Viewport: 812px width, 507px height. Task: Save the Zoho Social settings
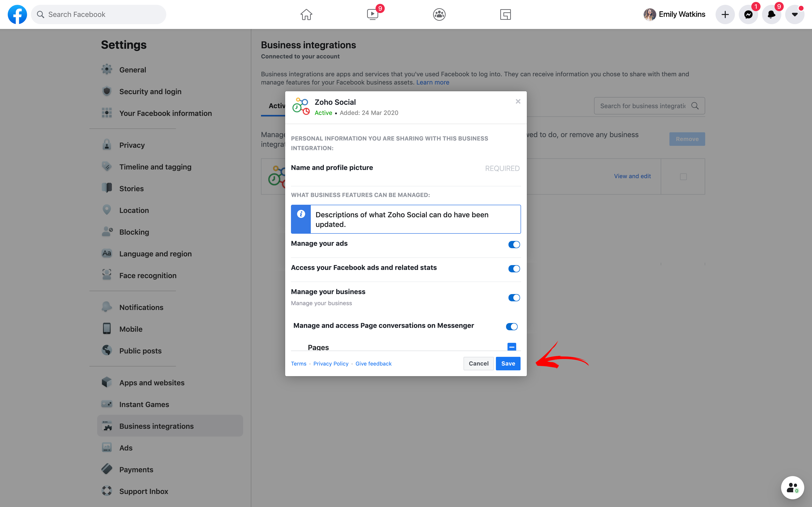[x=508, y=364]
